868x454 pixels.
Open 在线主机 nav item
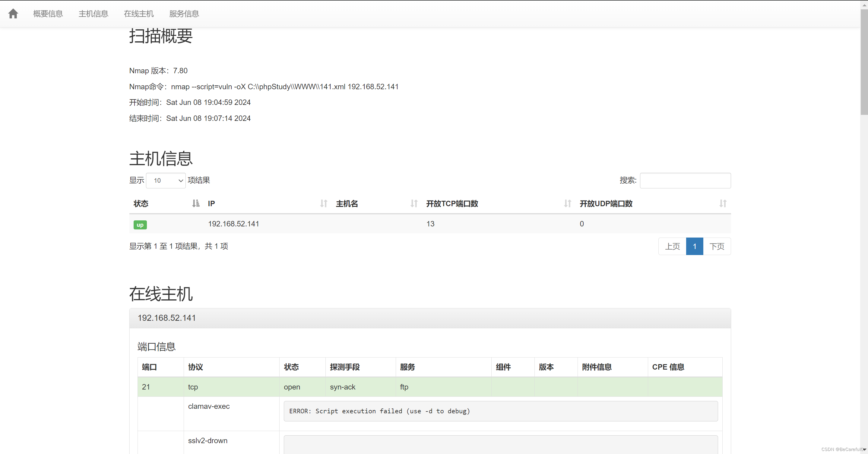coord(138,14)
